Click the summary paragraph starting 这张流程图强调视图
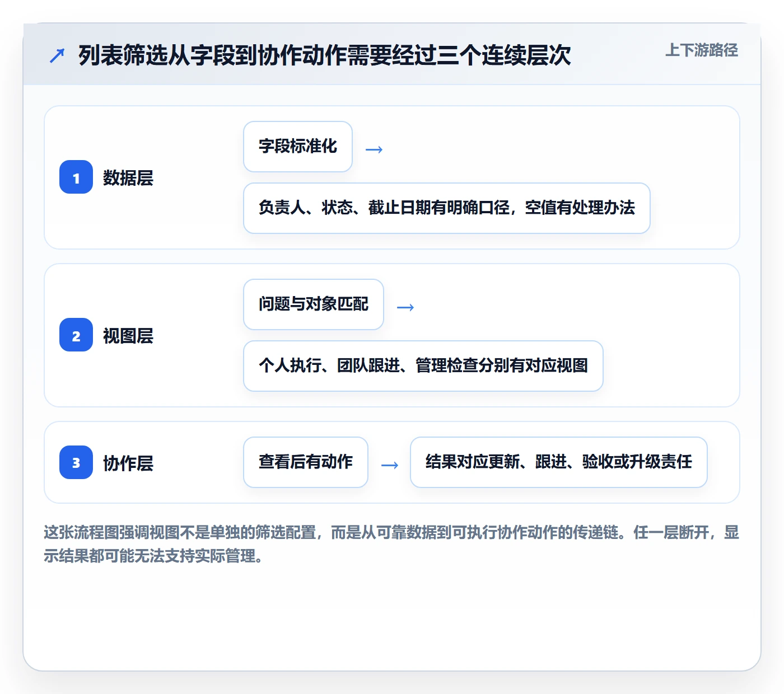Image resolution: width=784 pixels, height=694 pixels. [x=391, y=544]
